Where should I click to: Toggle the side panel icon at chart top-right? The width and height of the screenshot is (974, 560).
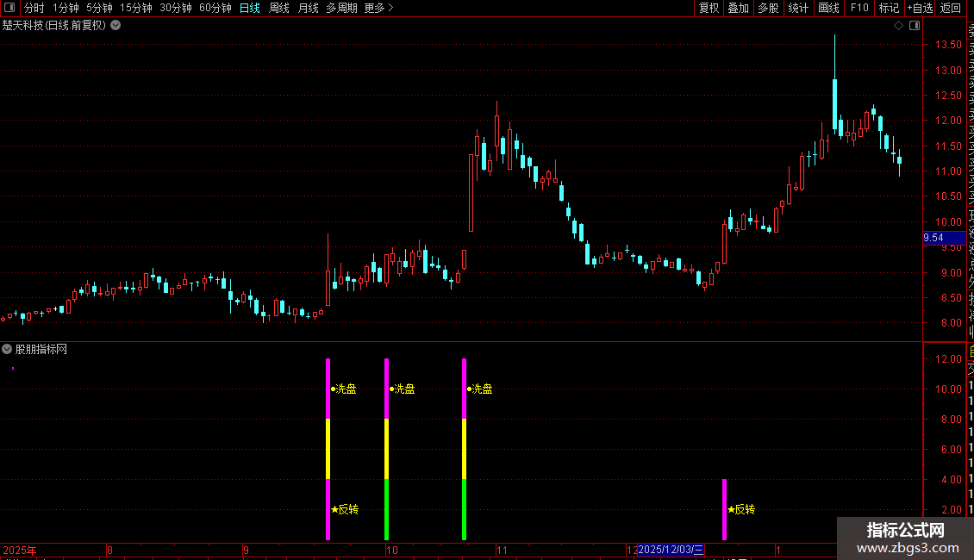pyautogui.click(x=915, y=26)
